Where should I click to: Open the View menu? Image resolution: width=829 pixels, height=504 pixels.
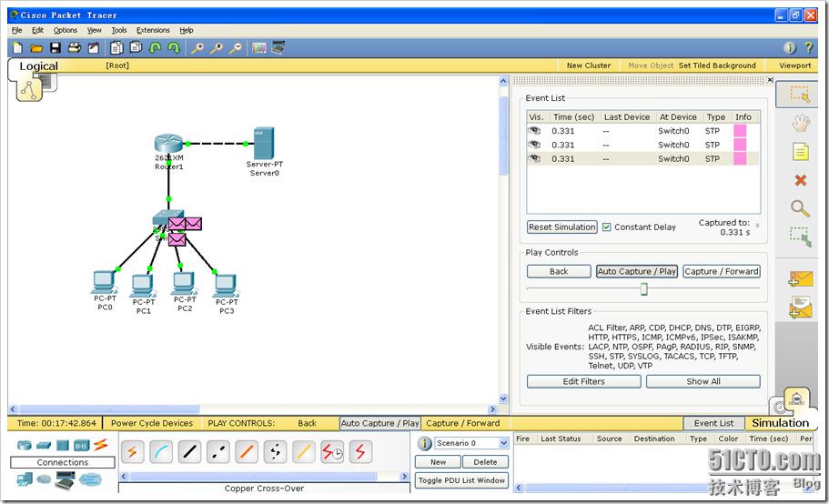point(94,30)
